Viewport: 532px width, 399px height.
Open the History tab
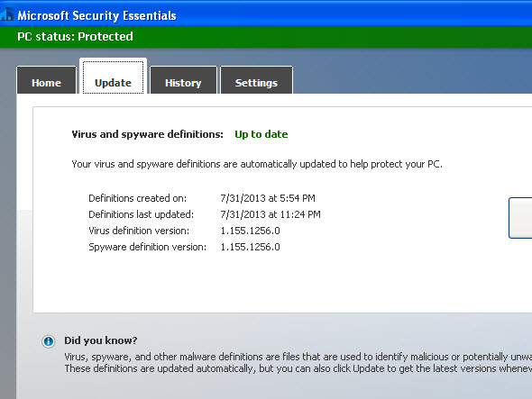tap(183, 80)
